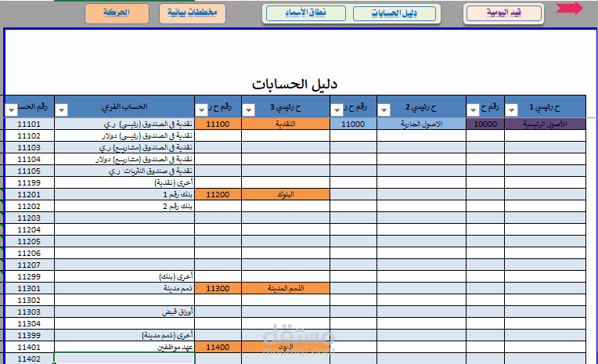This screenshot has height=364, width=598.
Task: Select cell نقدية في الصندوق (مشاريع) دولار
Action: pyautogui.click(x=124, y=160)
